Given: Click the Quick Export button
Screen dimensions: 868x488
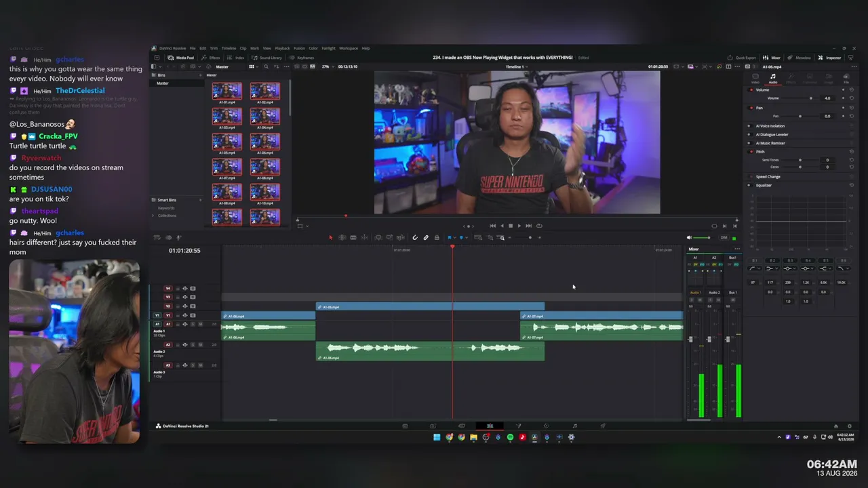Looking at the screenshot, I should coord(742,58).
